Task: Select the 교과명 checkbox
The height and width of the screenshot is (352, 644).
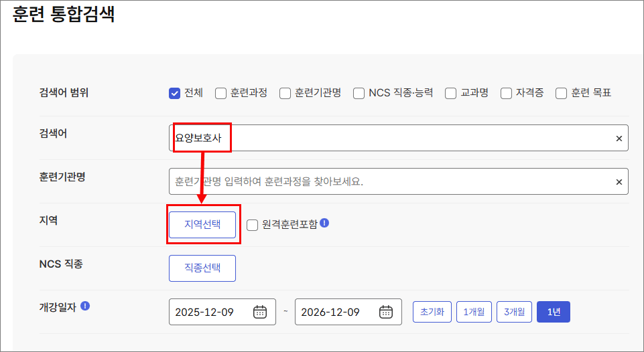Action: [451, 94]
